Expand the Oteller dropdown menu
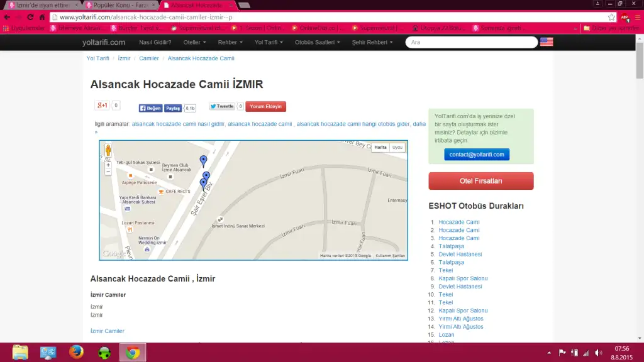 194,42
